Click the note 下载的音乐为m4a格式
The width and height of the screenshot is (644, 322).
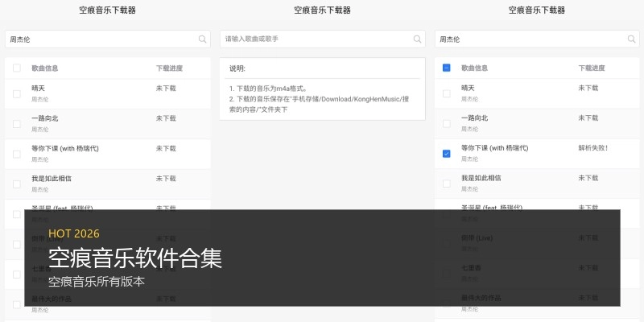[x=269, y=89]
